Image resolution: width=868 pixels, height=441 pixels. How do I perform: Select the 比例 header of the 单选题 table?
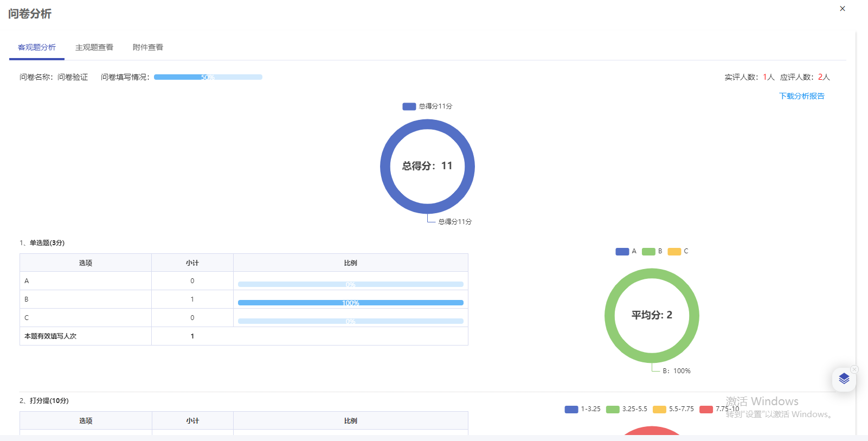pos(351,263)
